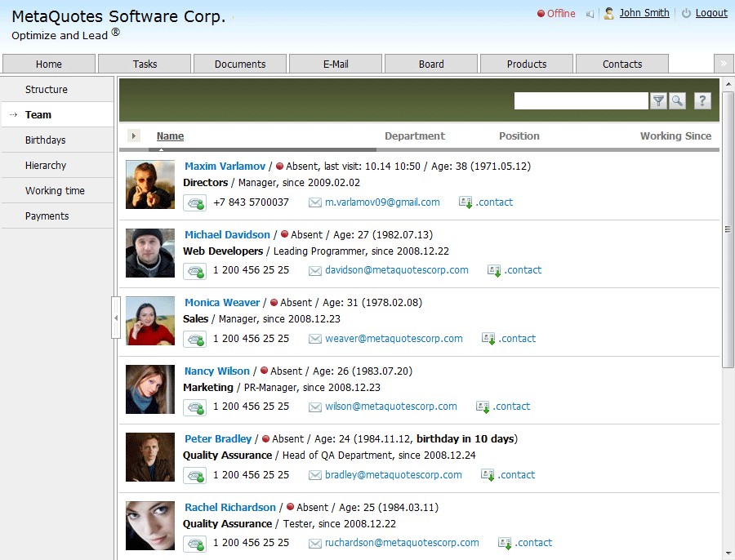Click the scrollbar down arrow
This screenshot has width=735, height=560.
(728, 553)
